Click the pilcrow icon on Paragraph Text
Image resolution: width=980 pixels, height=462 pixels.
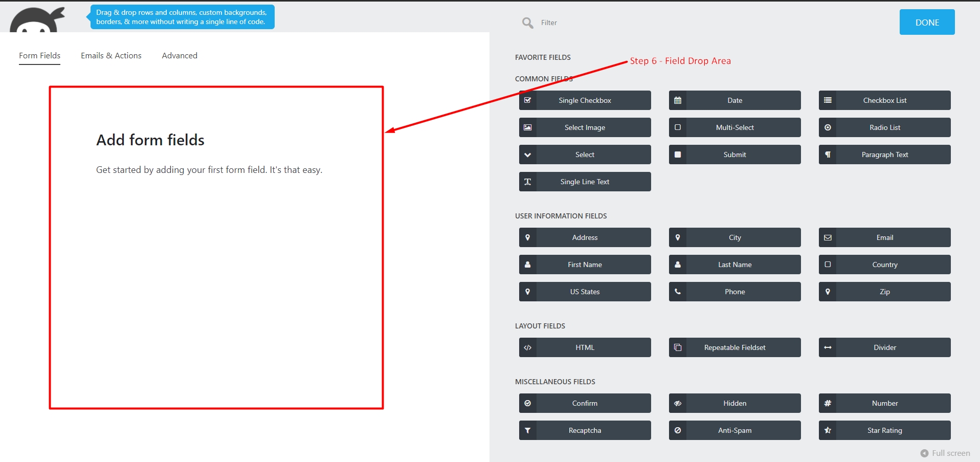click(827, 155)
